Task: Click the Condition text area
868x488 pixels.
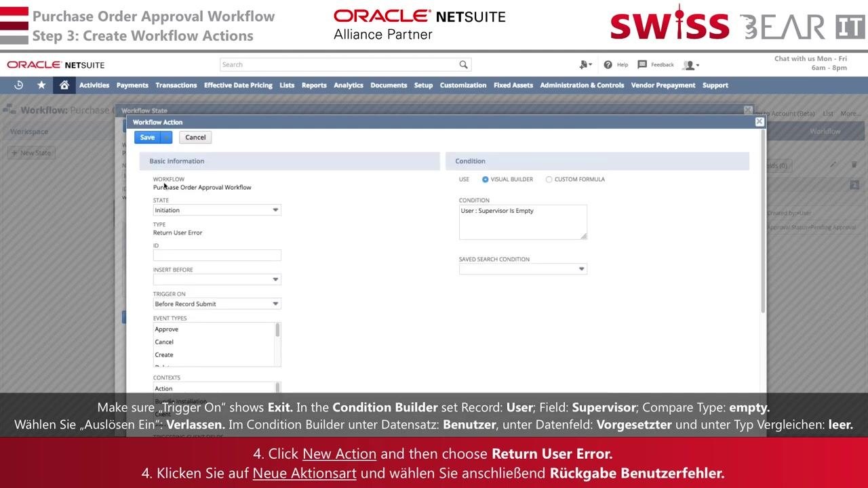Action: coord(523,222)
